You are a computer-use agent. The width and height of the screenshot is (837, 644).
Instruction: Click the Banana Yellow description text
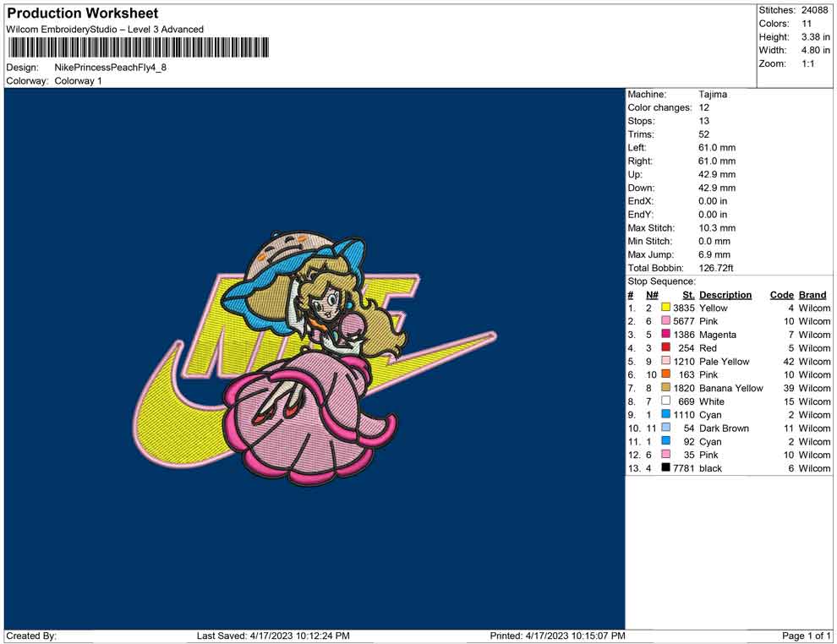(730, 388)
